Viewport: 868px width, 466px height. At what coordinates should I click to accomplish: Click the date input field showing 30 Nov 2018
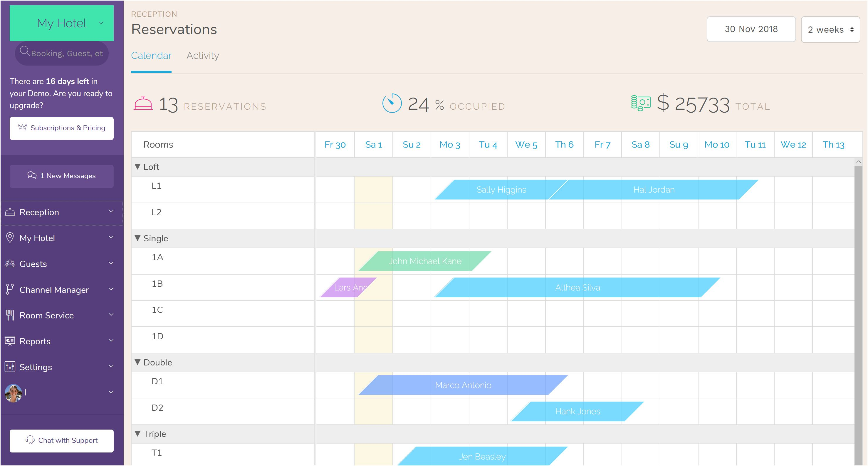pyautogui.click(x=751, y=29)
